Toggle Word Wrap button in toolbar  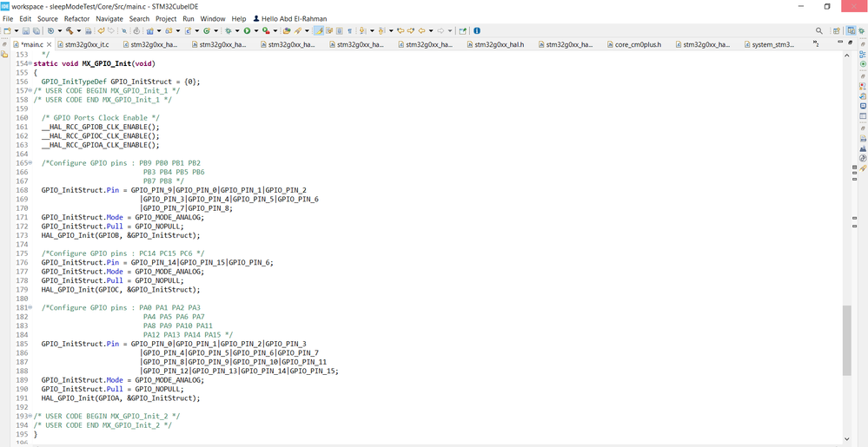coord(328,30)
